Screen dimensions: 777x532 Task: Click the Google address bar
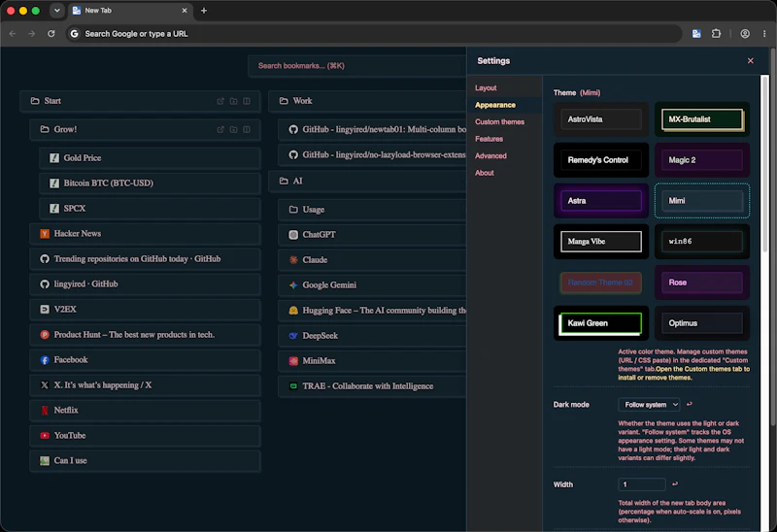[x=374, y=34]
